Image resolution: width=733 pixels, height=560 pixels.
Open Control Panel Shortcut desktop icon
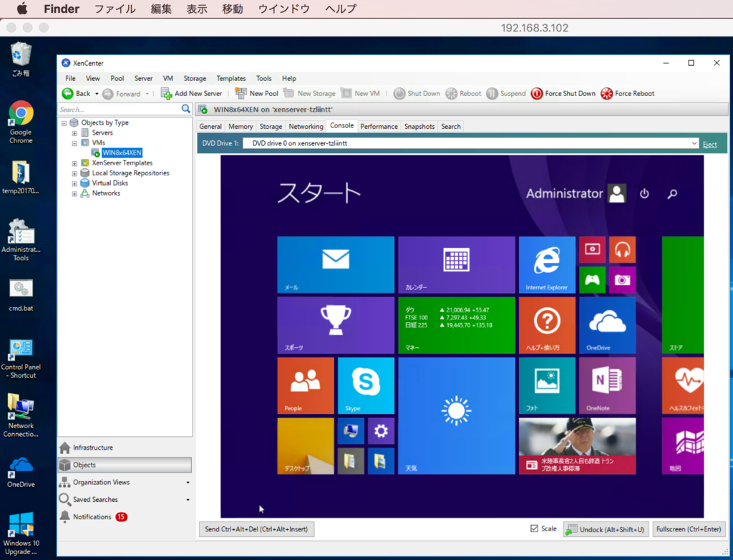21,359
